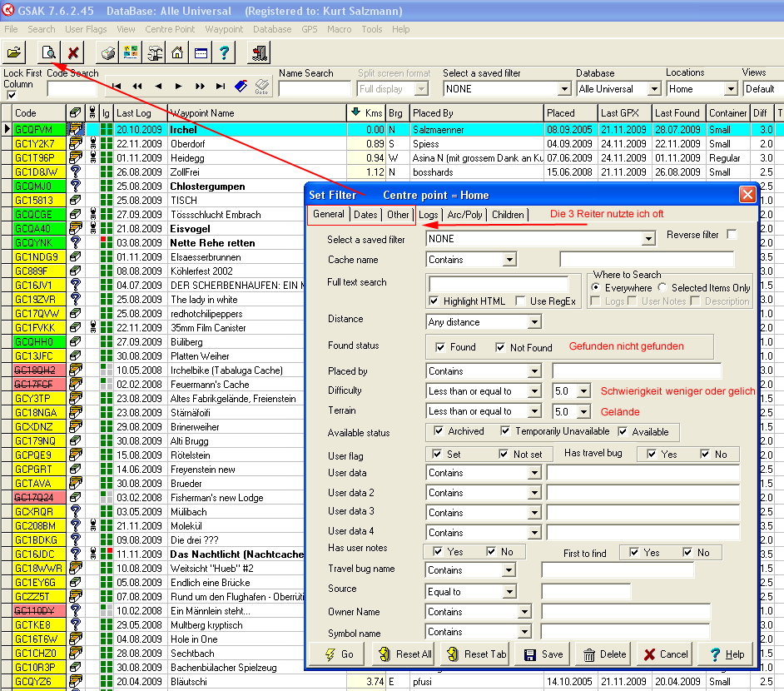This screenshot has height=691, width=784.
Task: Open the Set Filter toolbar icon
Action: click(48, 52)
